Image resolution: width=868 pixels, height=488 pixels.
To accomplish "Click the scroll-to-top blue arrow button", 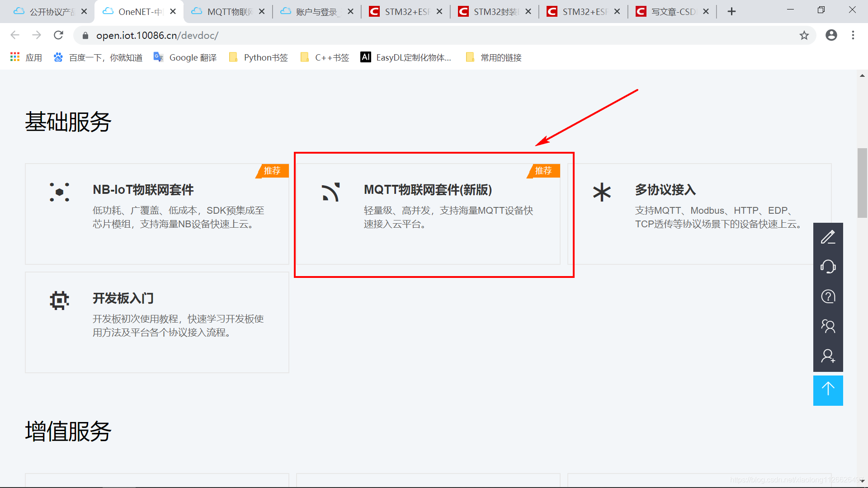I will pyautogui.click(x=828, y=390).
